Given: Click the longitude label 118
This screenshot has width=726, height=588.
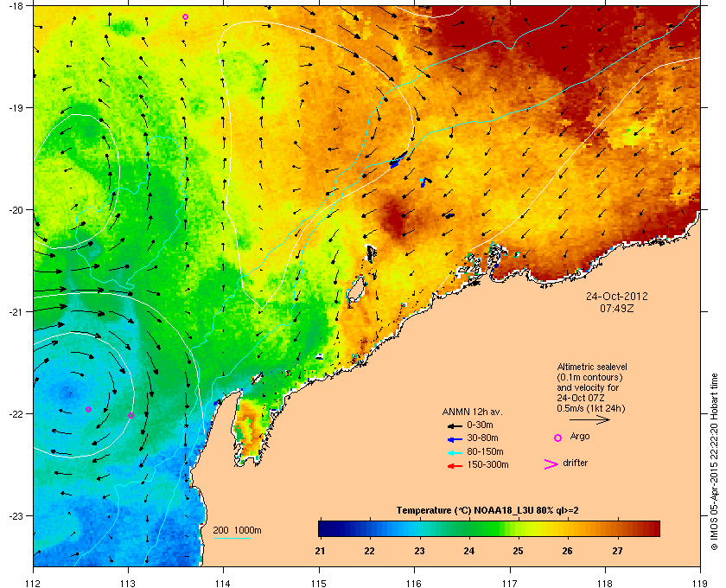Looking at the screenshot, I should (605, 583).
